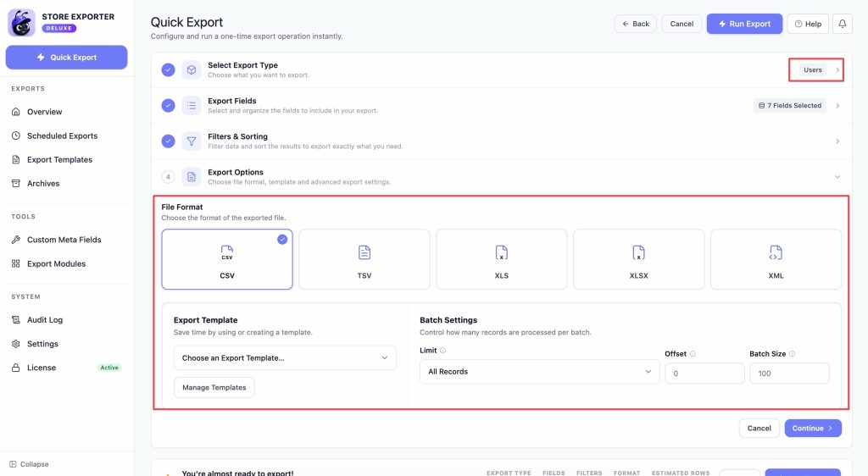Collapse the Export Options section chevron
This screenshot has width=868, height=476.
pyautogui.click(x=837, y=177)
